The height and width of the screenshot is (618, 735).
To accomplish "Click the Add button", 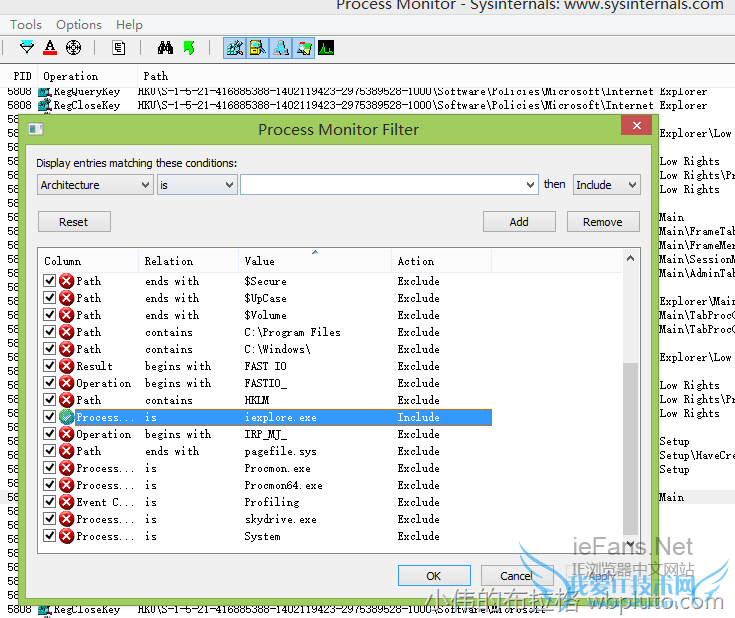I will point(519,222).
